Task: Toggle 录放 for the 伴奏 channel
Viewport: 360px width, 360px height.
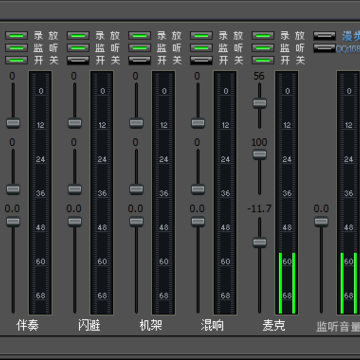Action: (x=16, y=36)
